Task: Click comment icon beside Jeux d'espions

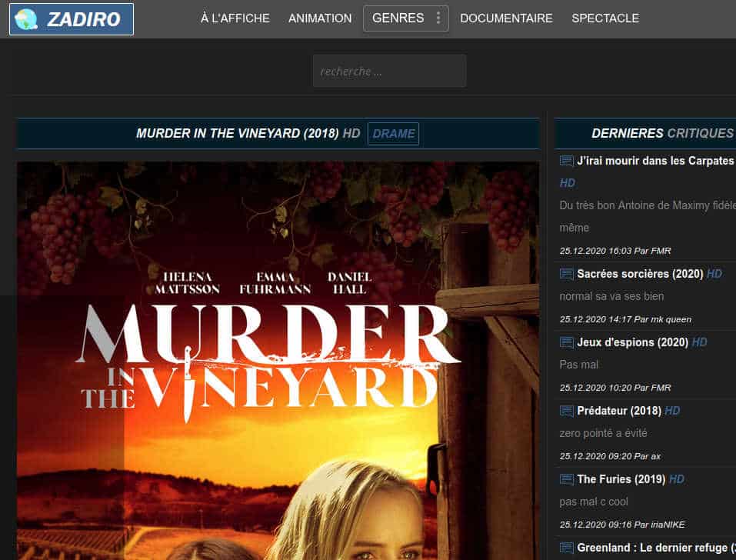Action: pos(567,342)
